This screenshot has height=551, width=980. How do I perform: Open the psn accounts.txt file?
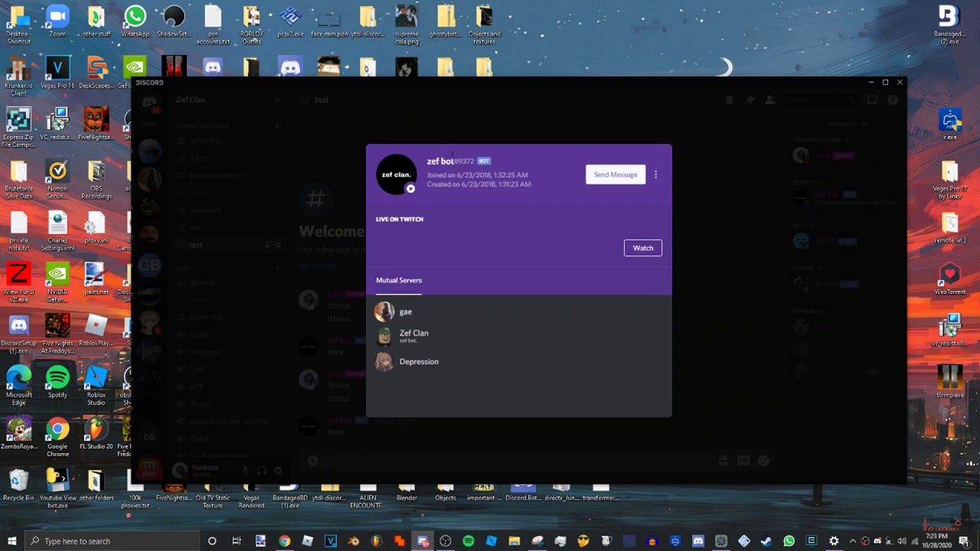(x=213, y=24)
